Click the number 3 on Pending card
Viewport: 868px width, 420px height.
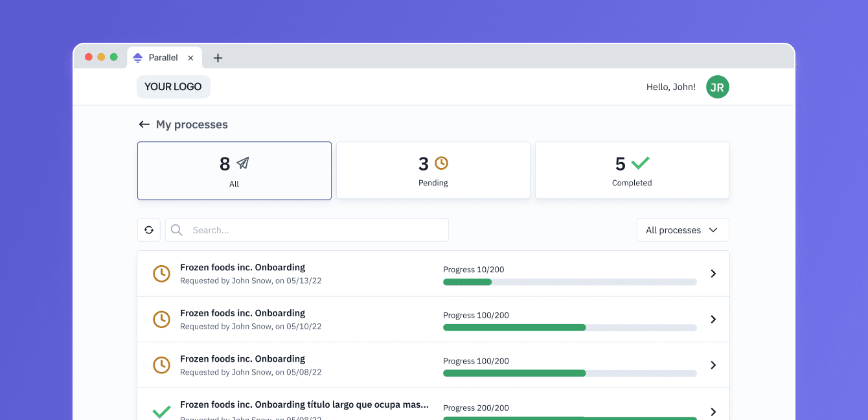click(x=424, y=163)
